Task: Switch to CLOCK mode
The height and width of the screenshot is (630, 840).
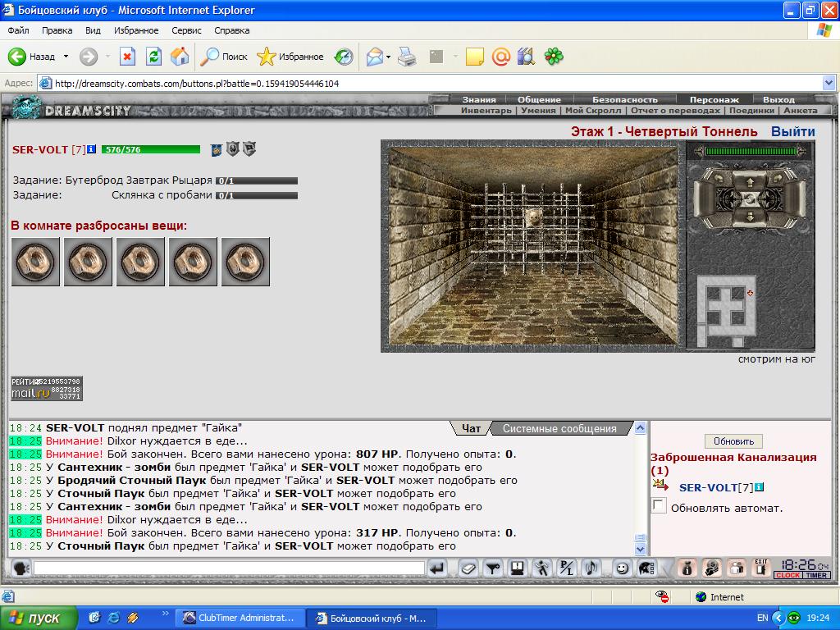Action: (787, 575)
